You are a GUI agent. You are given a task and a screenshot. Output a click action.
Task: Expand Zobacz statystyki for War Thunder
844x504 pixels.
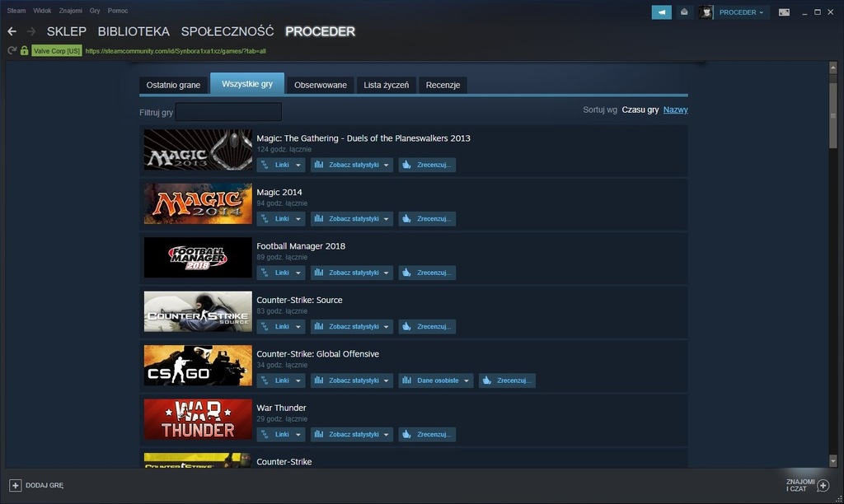pyautogui.click(x=351, y=434)
